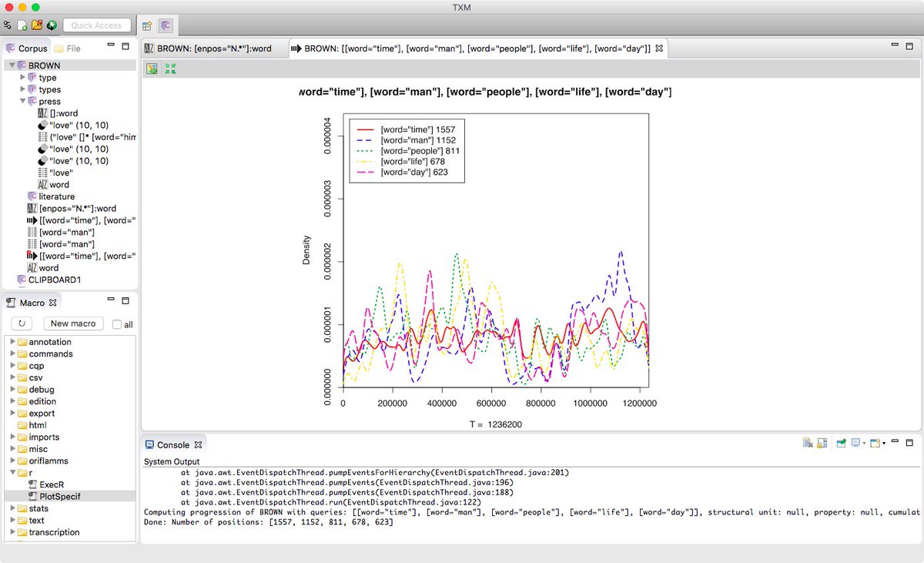Export the progression chart using the export icon

(x=152, y=69)
